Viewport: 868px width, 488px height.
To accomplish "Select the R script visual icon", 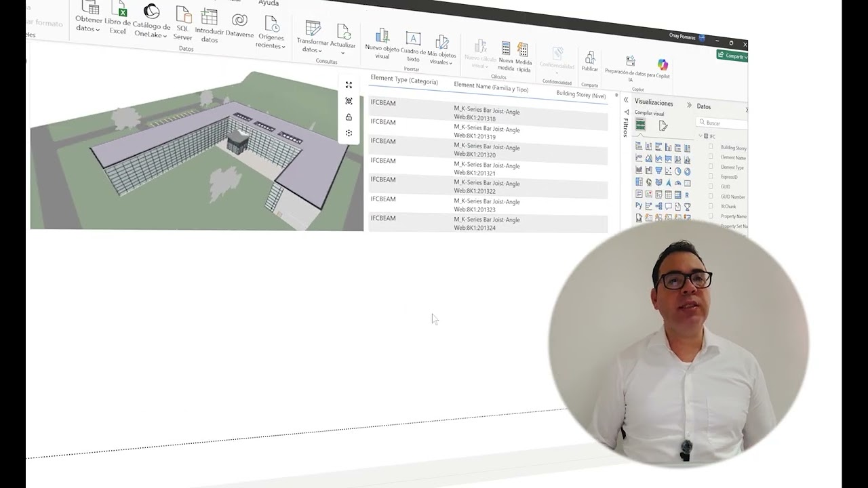I will [x=687, y=195].
